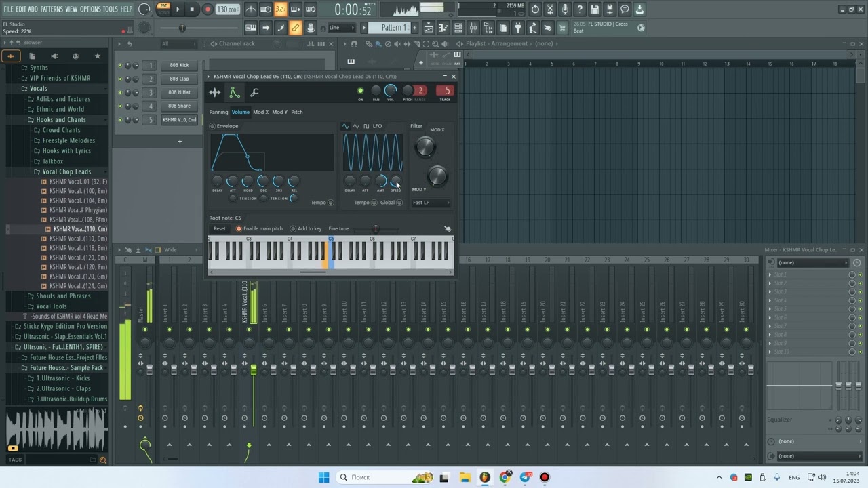This screenshot has height=488, width=868.
Task: Toggle Add to key option
Action: coord(293,229)
